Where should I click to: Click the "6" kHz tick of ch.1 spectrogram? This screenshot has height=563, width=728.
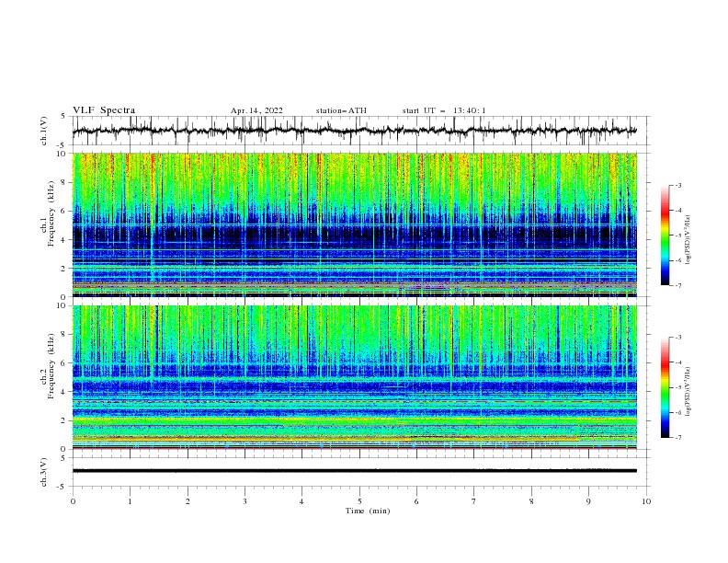tap(64, 211)
